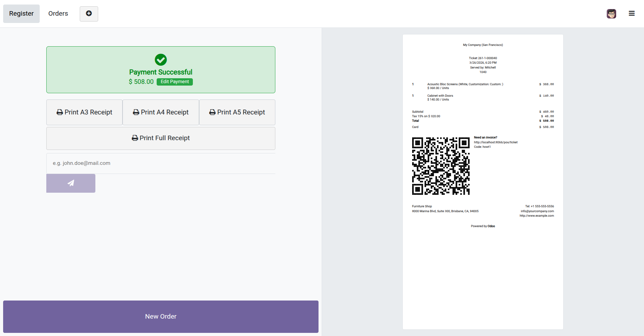Click printer icon on A3 Receipt
This screenshot has width=644, height=336.
click(x=60, y=112)
